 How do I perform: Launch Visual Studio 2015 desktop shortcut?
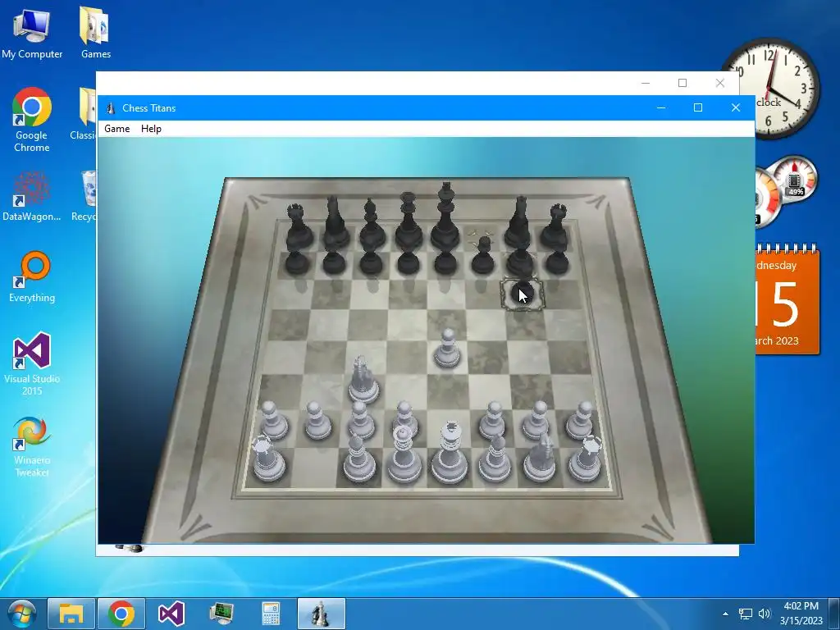[32, 363]
